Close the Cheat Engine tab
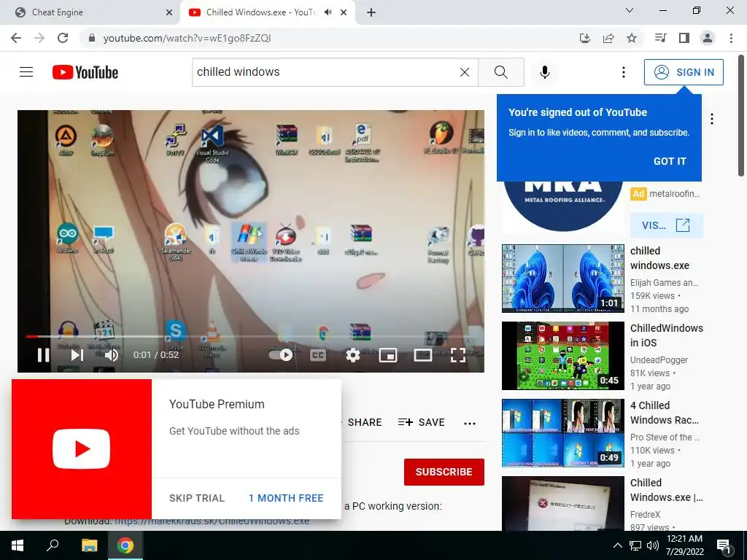The width and height of the screenshot is (747, 560). (x=169, y=12)
